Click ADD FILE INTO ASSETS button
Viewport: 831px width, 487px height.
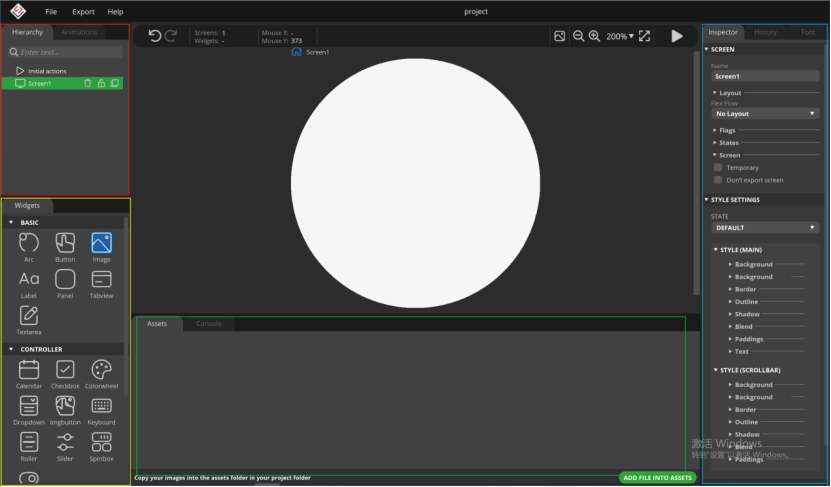[657, 478]
